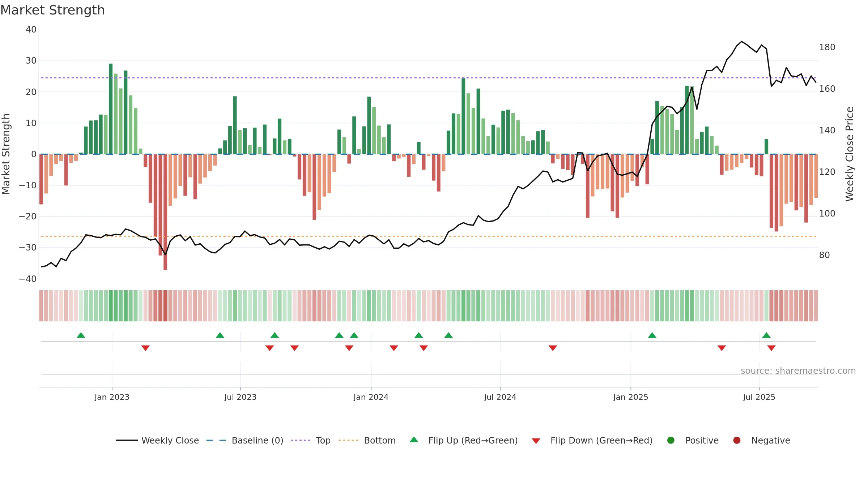Click green flip-up marker just after Jan 2025
868x488 pixels.
point(652,335)
